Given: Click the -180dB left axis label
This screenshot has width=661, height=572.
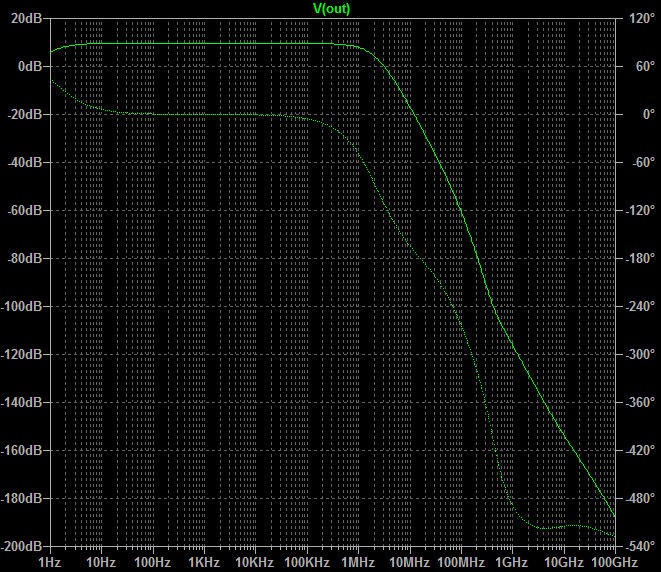Looking at the screenshot, I should [21, 499].
